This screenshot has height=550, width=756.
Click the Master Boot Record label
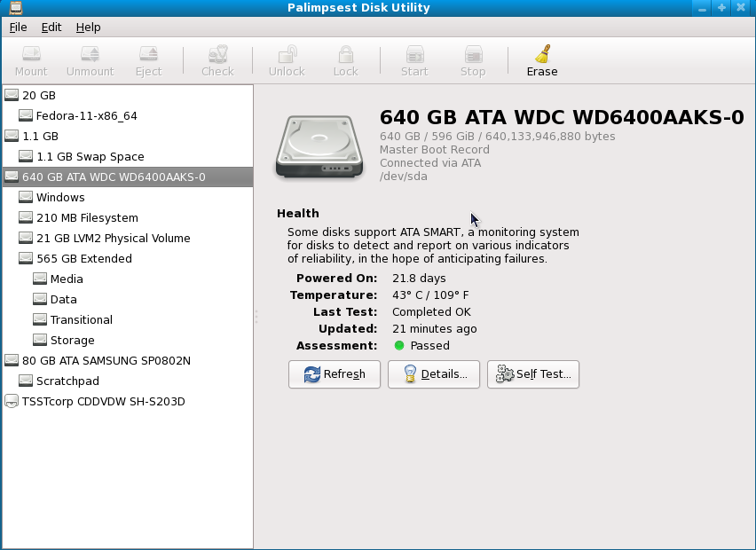tap(435, 149)
